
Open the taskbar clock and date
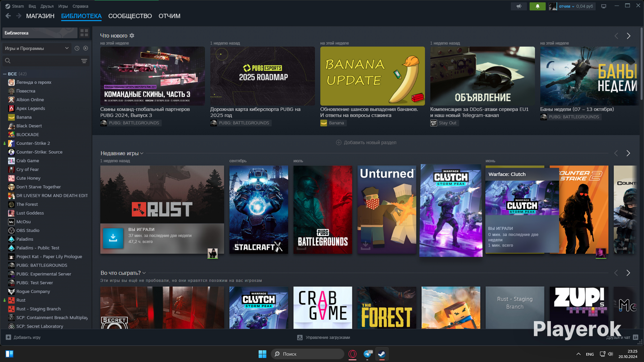628,354
